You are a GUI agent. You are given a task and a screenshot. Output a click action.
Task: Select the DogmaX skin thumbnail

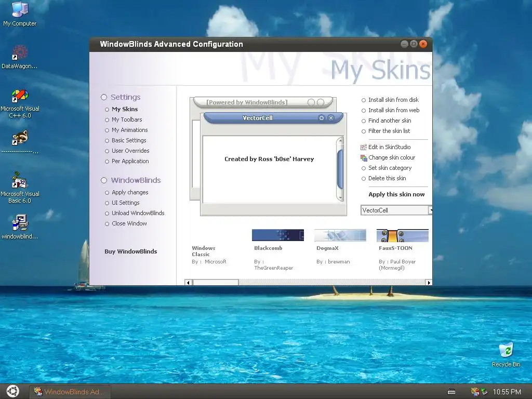coord(340,235)
